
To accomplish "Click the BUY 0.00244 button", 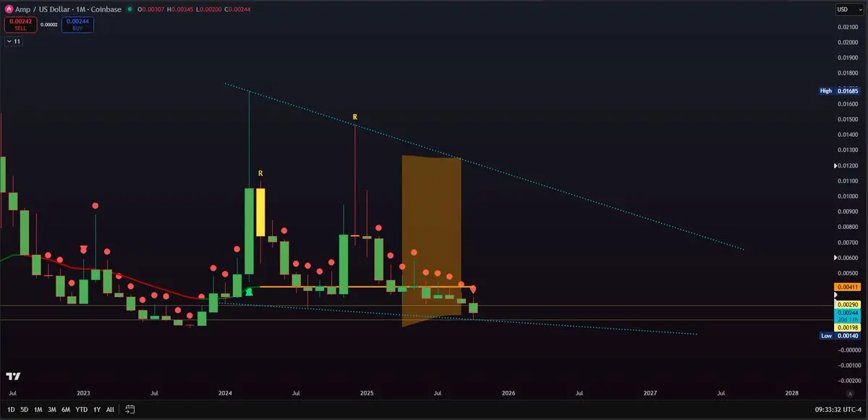I will pos(77,25).
